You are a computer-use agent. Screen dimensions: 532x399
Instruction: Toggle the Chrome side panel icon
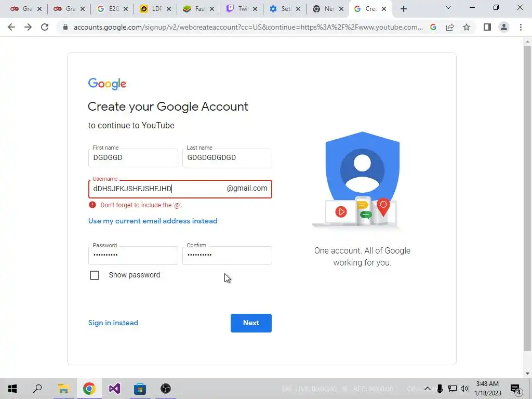coord(487,27)
